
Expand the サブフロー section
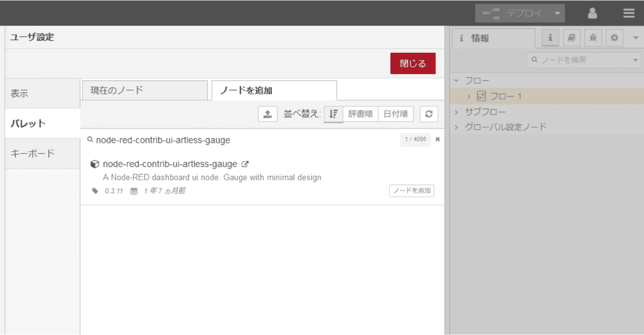457,112
